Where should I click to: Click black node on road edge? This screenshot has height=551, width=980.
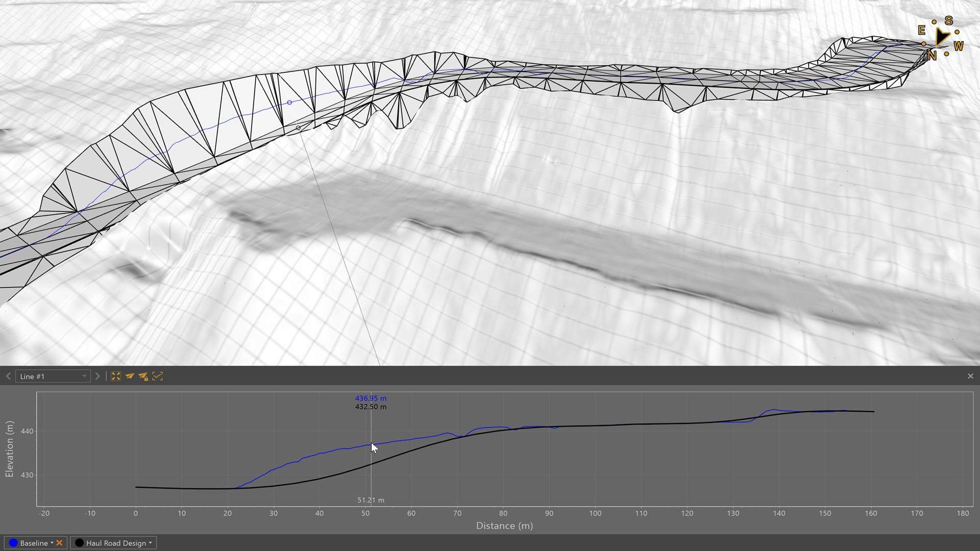click(298, 128)
